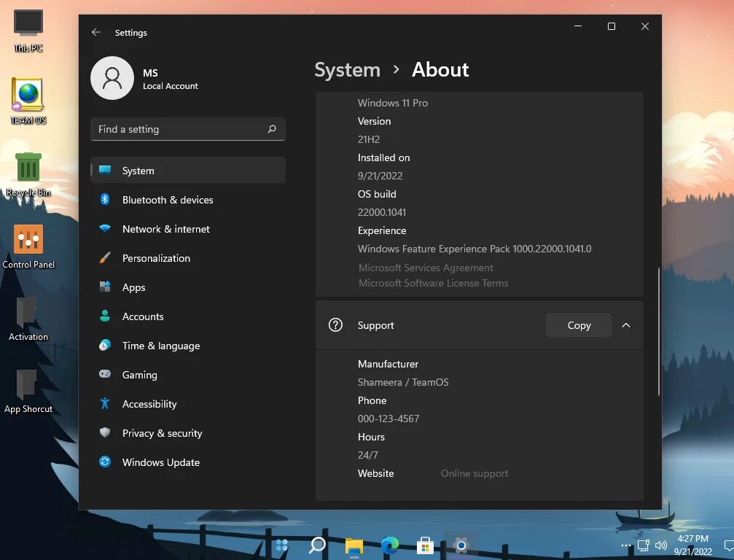Click System in the breadcrumb heading
This screenshot has height=560, width=734.
tap(348, 70)
